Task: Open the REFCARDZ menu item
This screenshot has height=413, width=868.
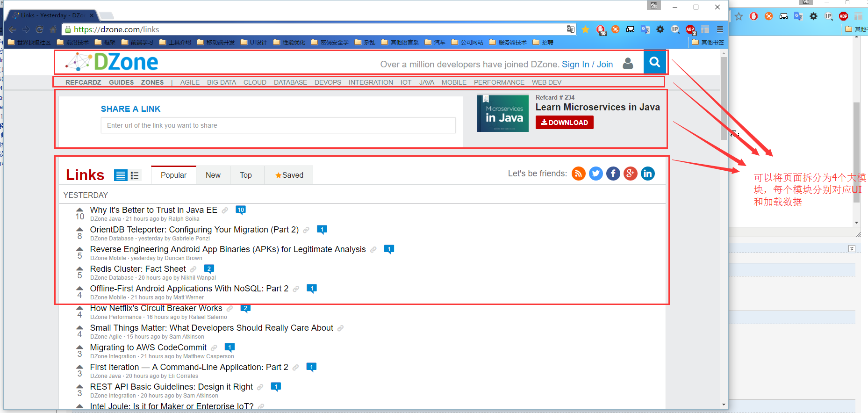Action: [83, 82]
